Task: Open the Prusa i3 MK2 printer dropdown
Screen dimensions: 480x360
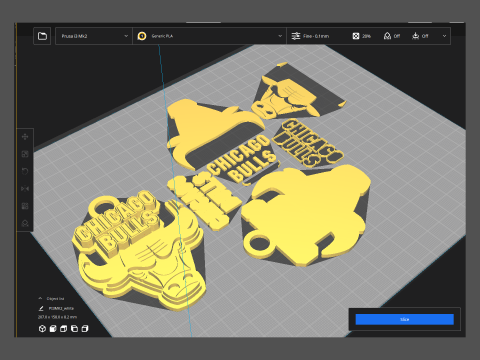Action: [x=94, y=36]
